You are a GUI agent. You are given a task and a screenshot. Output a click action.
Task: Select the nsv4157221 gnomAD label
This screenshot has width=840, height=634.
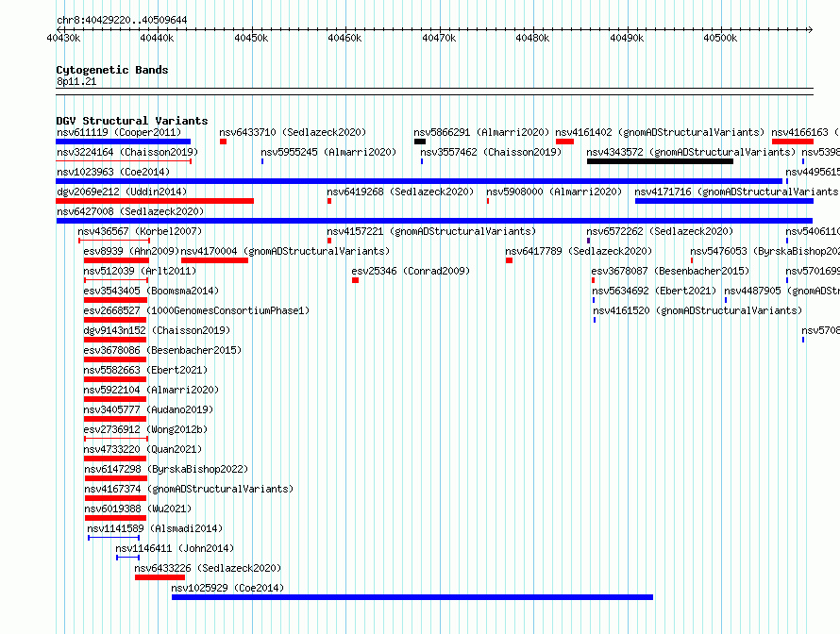[x=431, y=231]
